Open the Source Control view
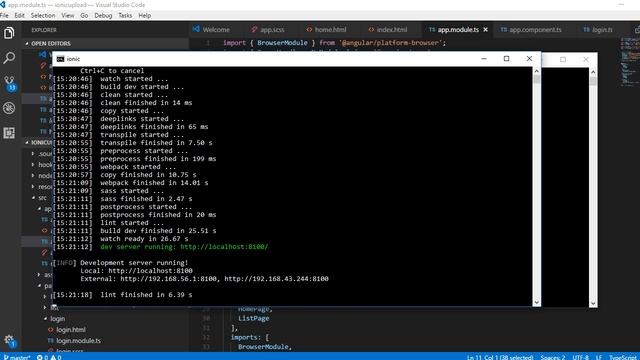This screenshot has width=640, height=360. pyautogui.click(x=9, y=83)
